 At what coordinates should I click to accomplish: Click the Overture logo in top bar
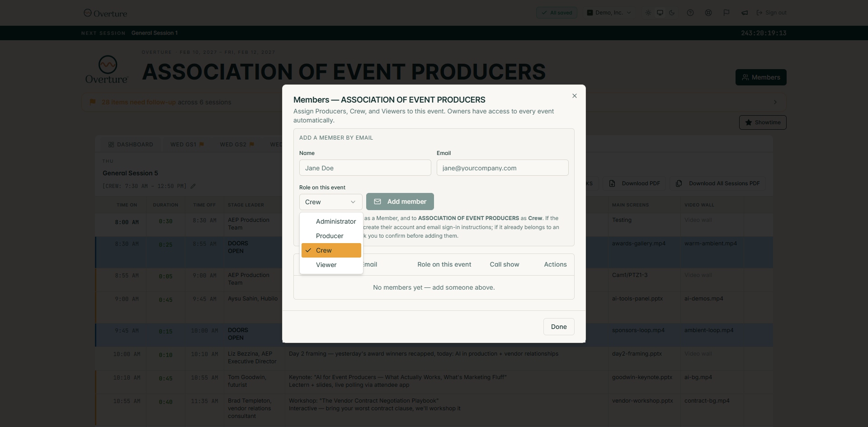tap(105, 13)
